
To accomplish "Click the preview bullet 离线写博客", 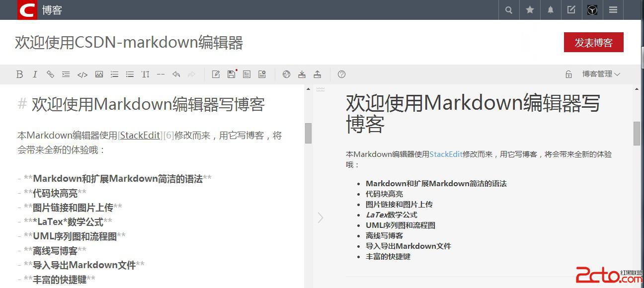I will tap(384, 236).
